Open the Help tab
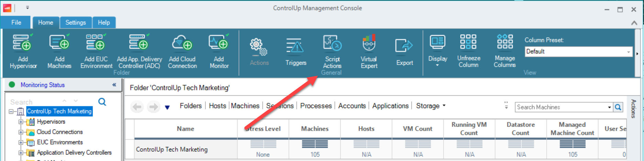The height and width of the screenshot is (161, 644). click(104, 22)
